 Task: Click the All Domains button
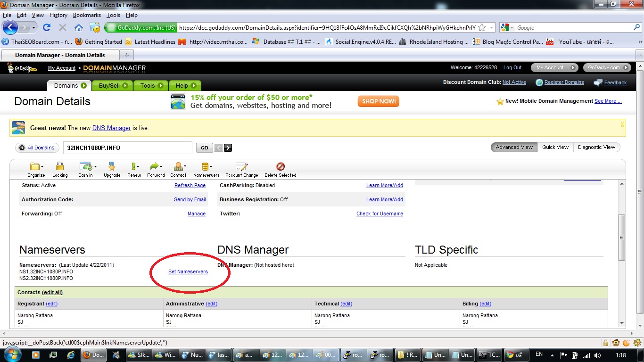click(x=37, y=148)
